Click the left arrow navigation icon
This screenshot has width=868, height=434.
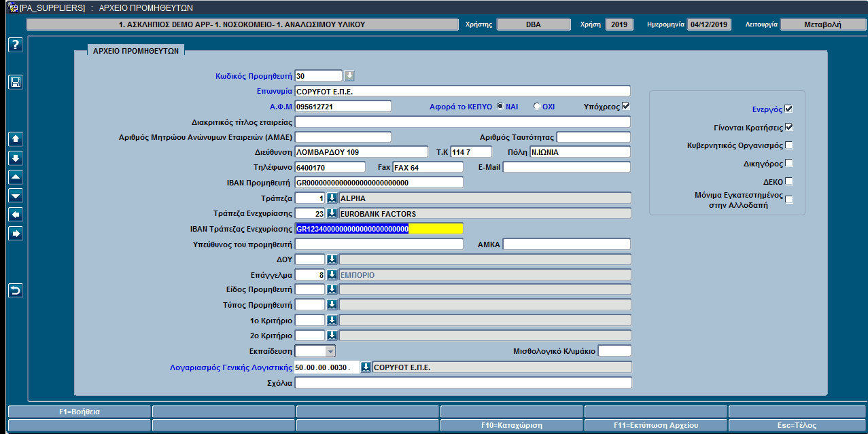pyautogui.click(x=15, y=215)
